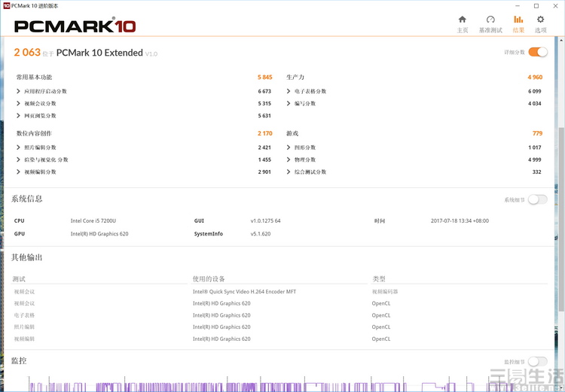Viewport: 565px width, 392px height.
Task: Minimize the PCMark 10 window
Action: (518, 6)
